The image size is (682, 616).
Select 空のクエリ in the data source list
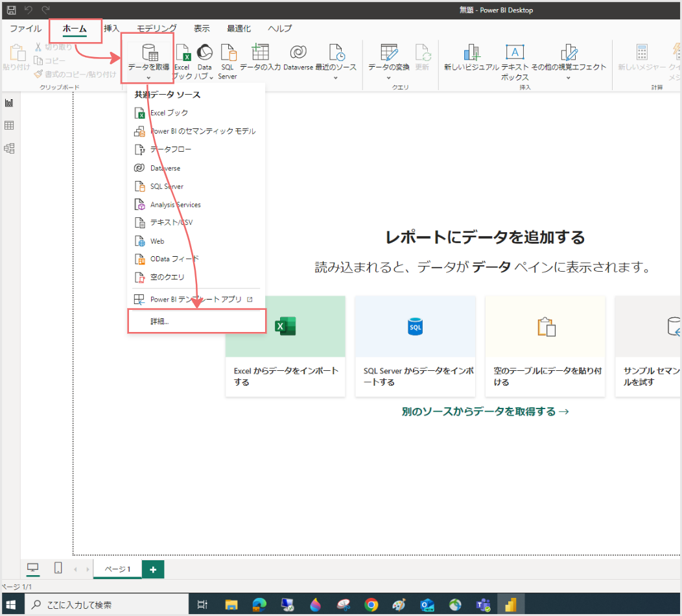click(196, 278)
